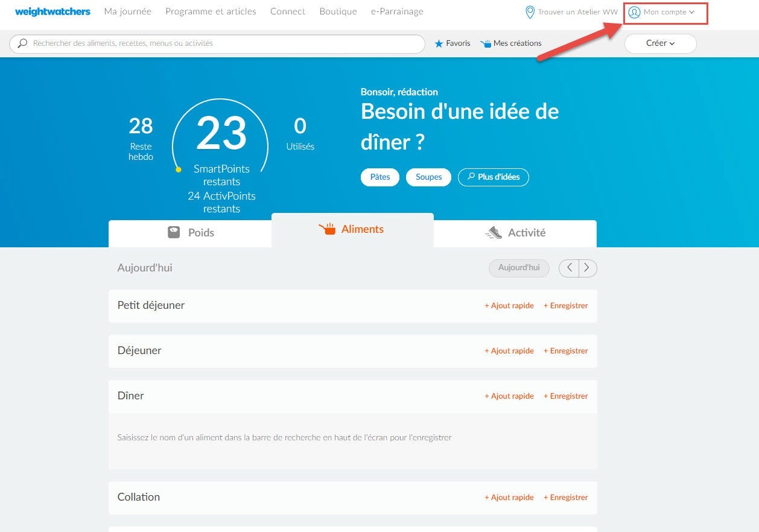
Task: Open the Mon compte dropdown
Action: (665, 13)
